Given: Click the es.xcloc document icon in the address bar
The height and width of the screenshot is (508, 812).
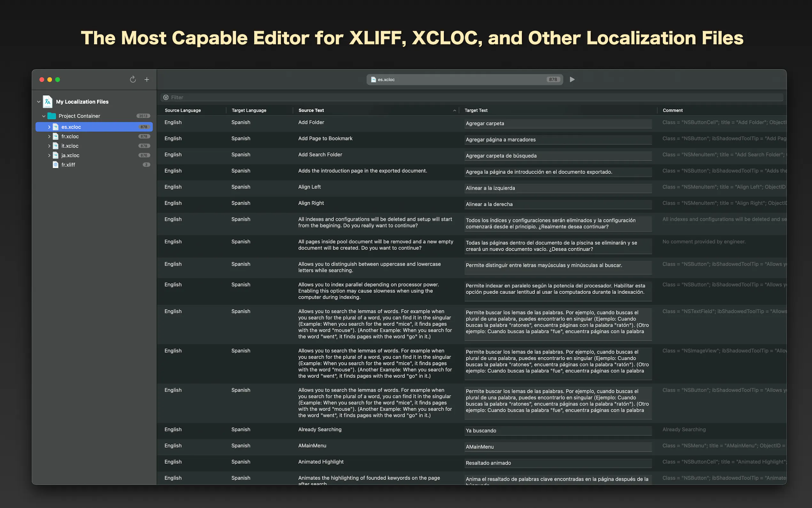Looking at the screenshot, I should coord(373,79).
